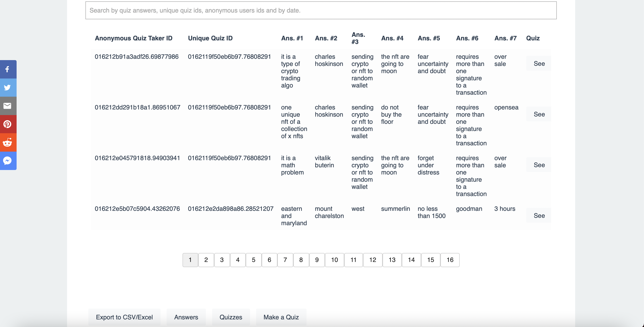644x327 pixels.
Task: Share via email envelope icon
Action: 7,106
